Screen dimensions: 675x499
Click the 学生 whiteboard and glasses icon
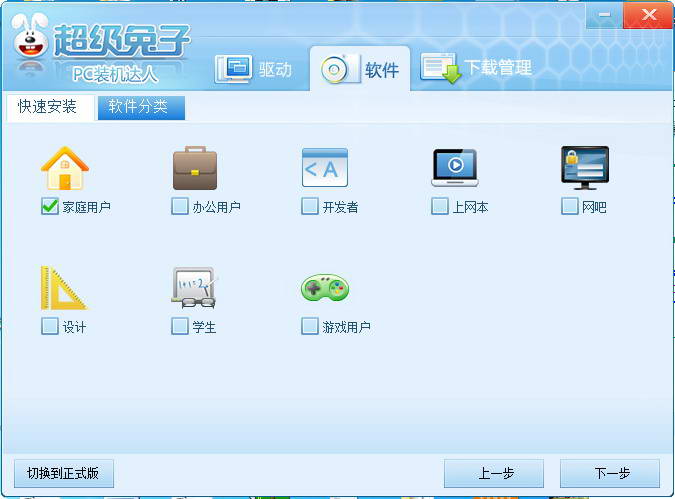tap(194, 288)
